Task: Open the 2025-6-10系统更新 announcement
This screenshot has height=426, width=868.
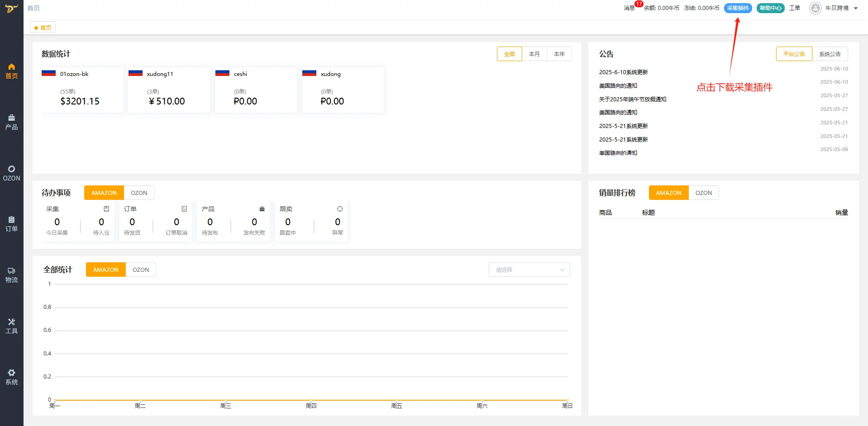Action: (x=623, y=72)
